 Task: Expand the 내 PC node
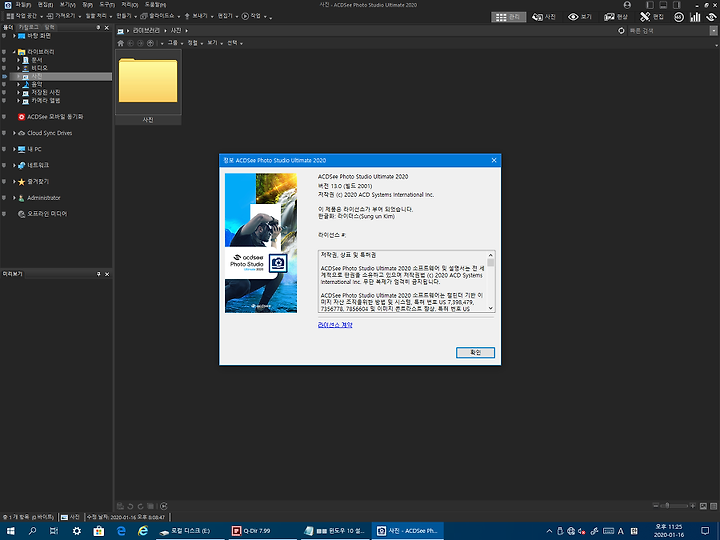[x=14, y=149]
